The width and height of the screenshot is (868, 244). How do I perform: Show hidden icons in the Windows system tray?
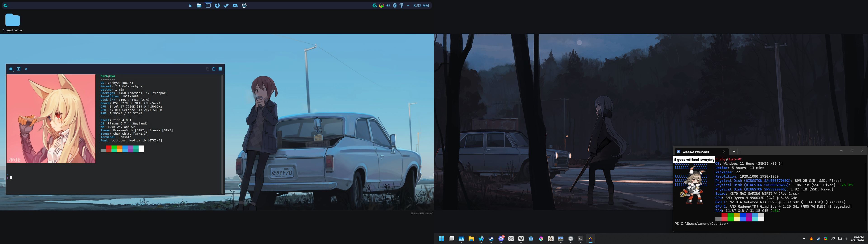[804, 239]
